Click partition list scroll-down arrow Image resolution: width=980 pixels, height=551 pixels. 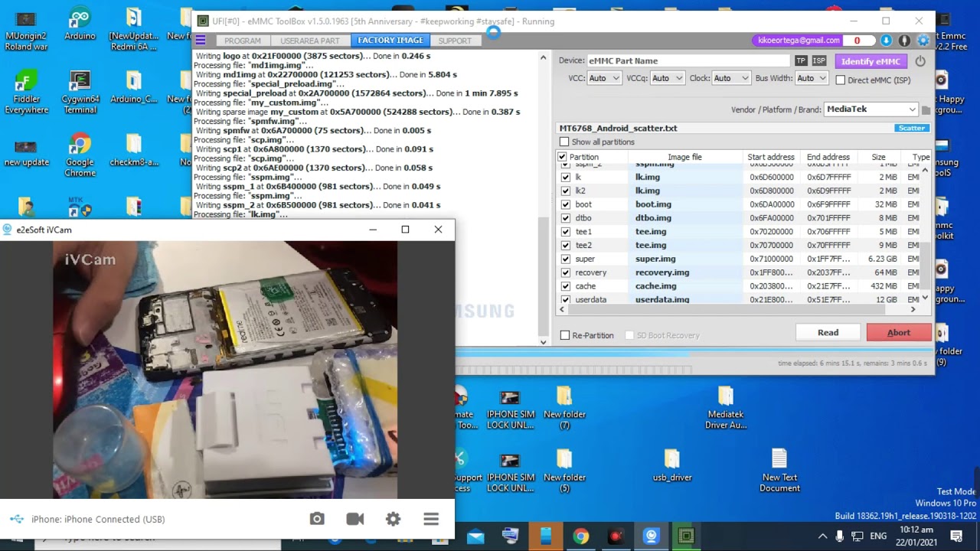tap(925, 298)
